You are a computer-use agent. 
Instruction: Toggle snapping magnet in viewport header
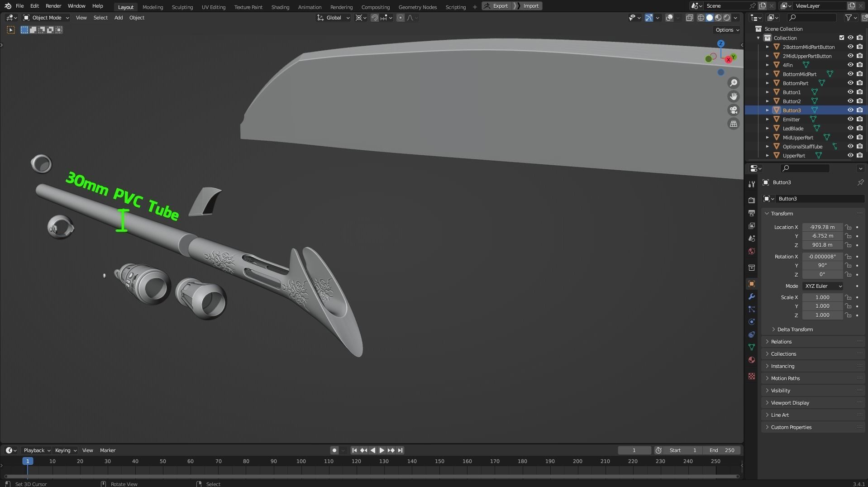(x=375, y=18)
